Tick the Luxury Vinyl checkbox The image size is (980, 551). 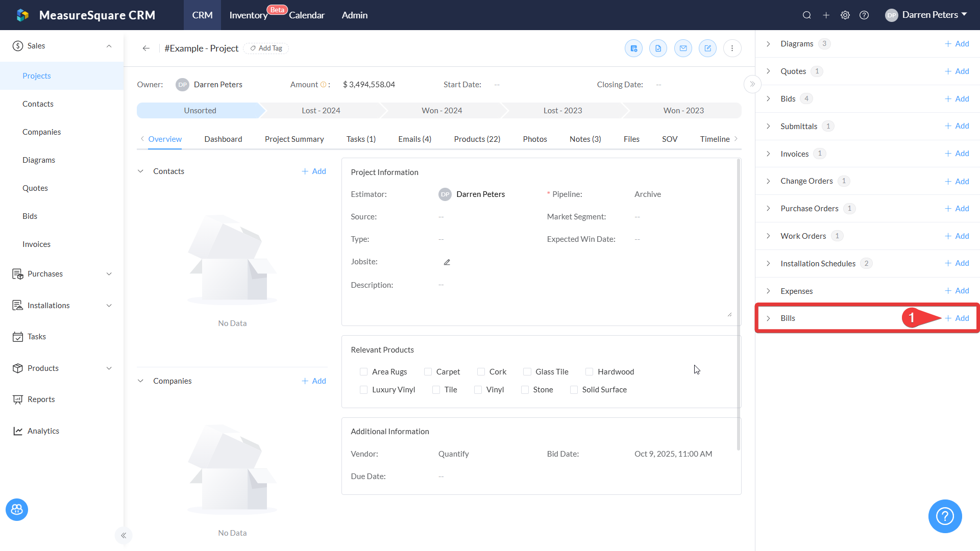point(364,390)
